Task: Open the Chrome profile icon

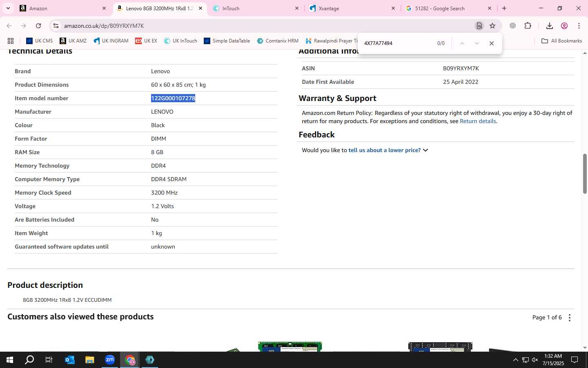Action: [564, 26]
